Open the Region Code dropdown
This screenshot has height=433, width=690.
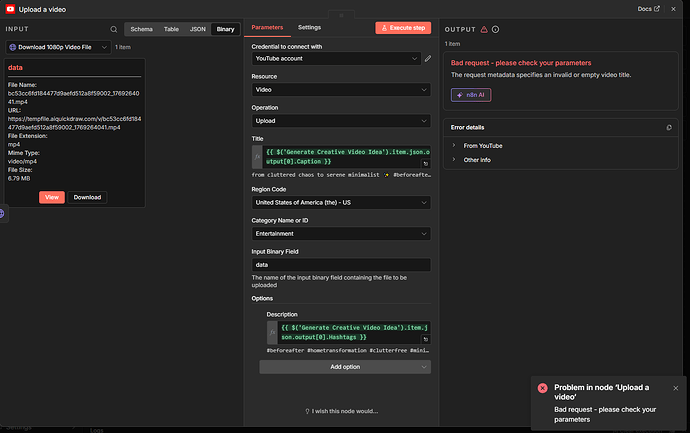click(341, 202)
